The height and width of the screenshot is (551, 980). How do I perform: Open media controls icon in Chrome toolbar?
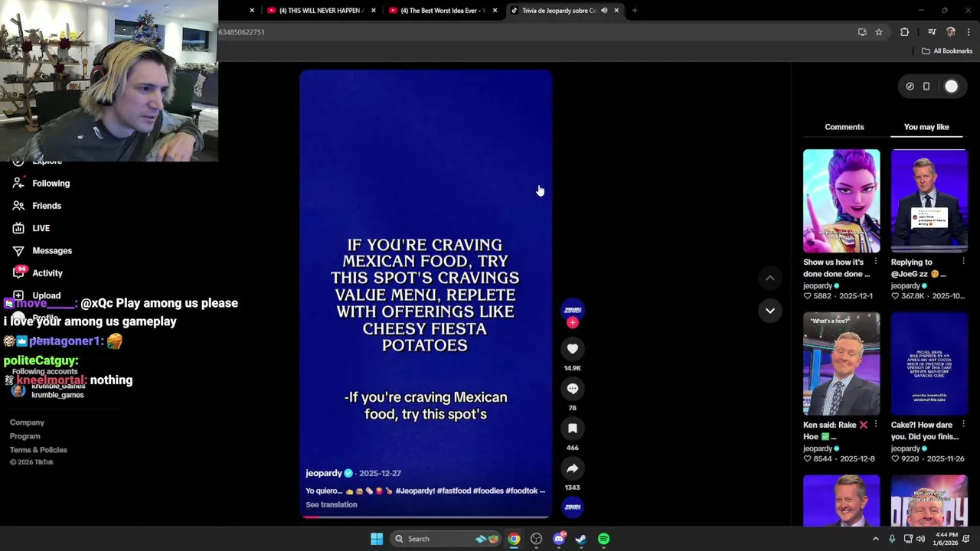coord(932,32)
